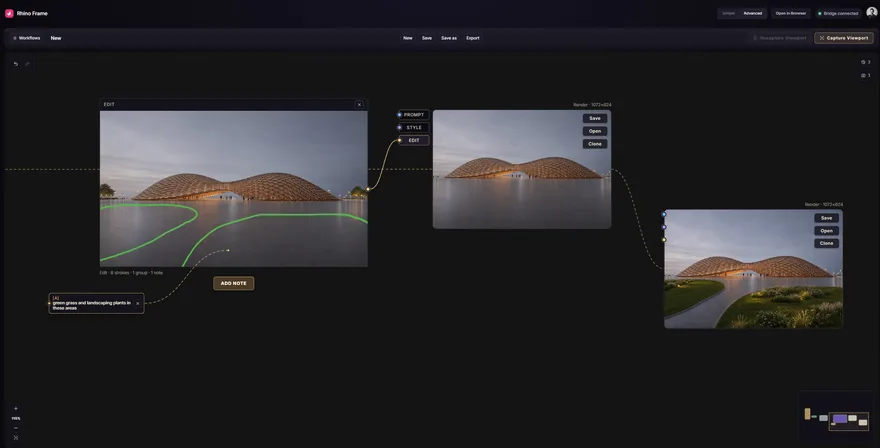
Task: Select the PROMPT input port
Action: pos(414,115)
